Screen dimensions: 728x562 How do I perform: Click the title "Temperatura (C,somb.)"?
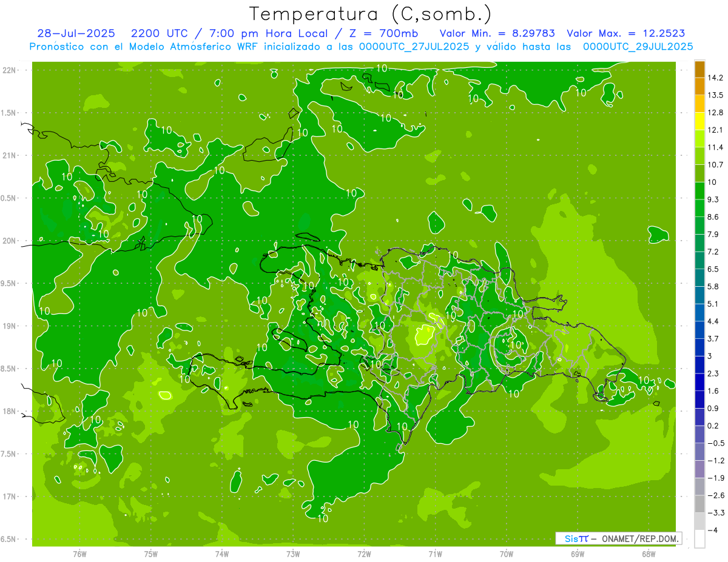tap(371, 14)
